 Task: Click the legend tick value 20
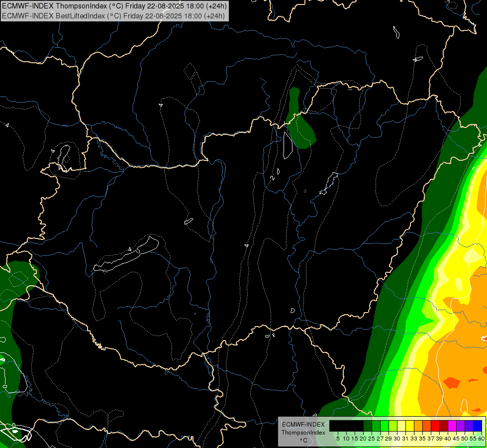[363, 439]
